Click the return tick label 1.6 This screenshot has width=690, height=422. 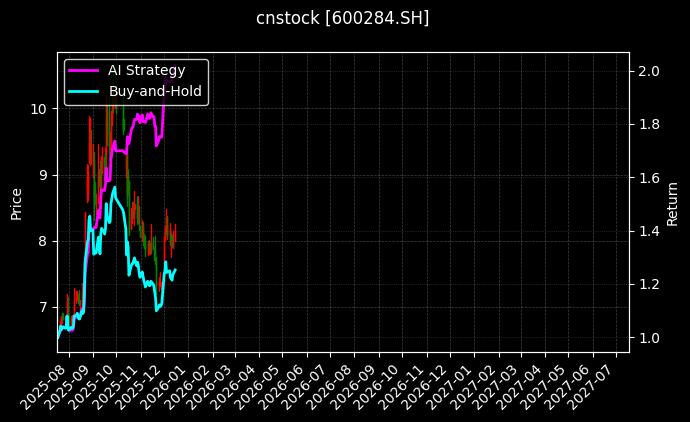[x=649, y=178]
